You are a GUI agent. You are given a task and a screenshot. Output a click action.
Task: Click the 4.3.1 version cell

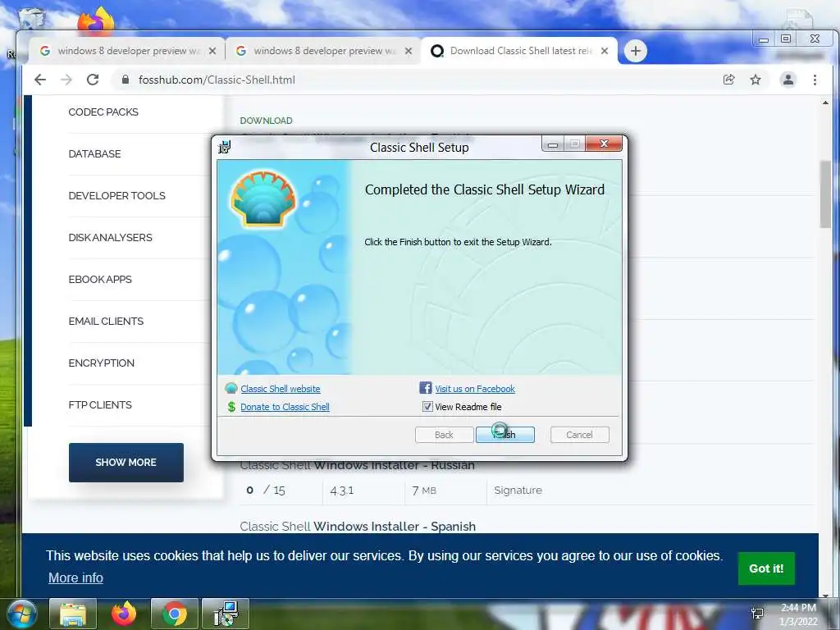(x=342, y=491)
